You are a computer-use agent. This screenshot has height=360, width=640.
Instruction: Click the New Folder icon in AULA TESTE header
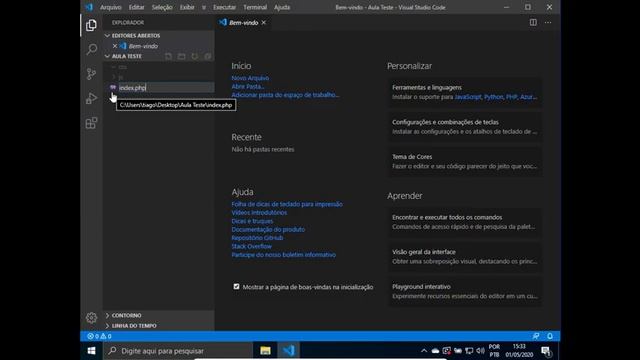[181, 56]
